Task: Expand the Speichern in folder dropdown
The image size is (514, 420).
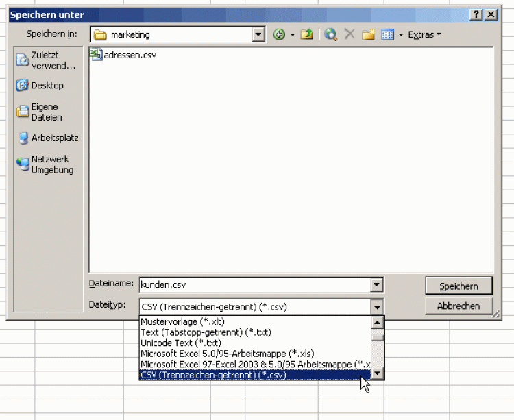Action: pyautogui.click(x=258, y=34)
